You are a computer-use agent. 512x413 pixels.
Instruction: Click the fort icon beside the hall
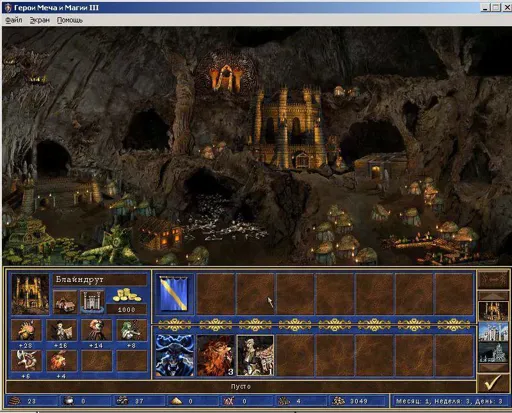[92, 302]
